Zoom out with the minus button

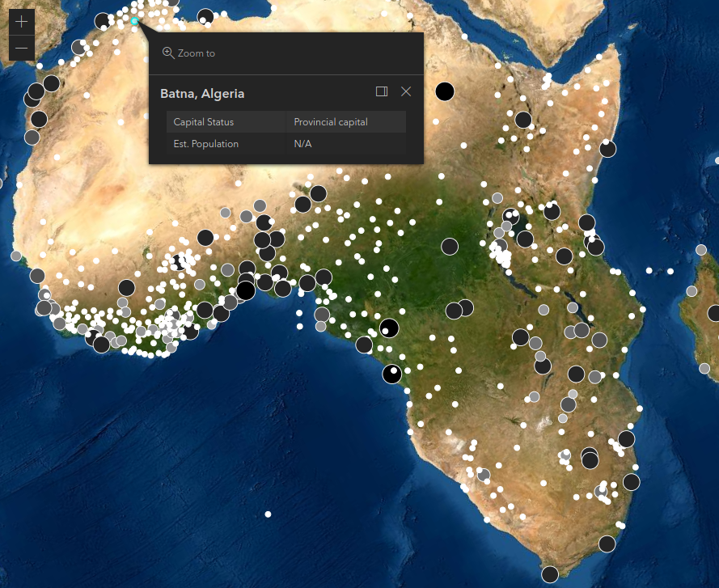[x=21, y=49]
